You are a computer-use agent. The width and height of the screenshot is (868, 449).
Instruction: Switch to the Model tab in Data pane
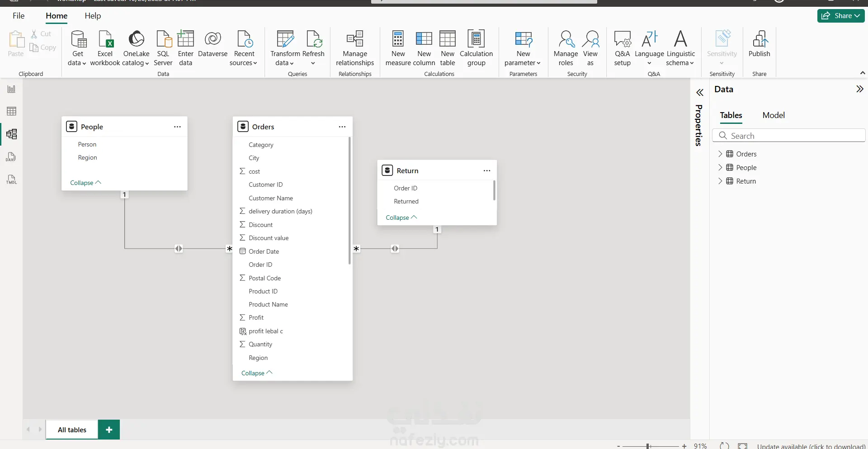pyautogui.click(x=773, y=115)
